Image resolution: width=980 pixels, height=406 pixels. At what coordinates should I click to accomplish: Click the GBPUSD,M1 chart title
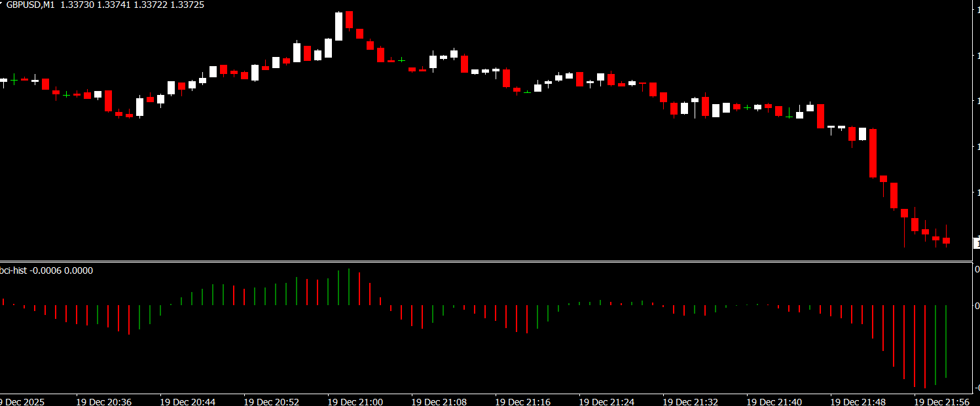(x=30, y=5)
